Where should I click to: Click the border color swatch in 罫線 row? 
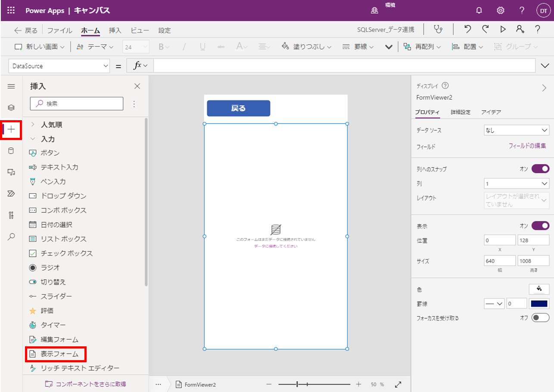coord(539,304)
